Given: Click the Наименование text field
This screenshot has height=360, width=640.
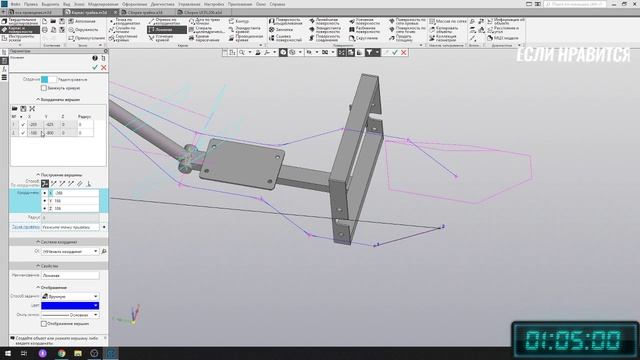Looking at the screenshot, I should (x=70, y=276).
